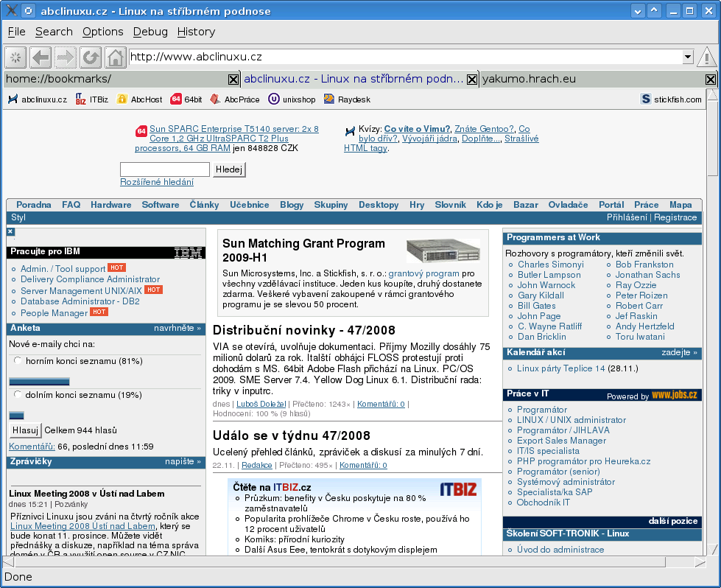Dismiss the IBM ad with small x icon
721x588 pixels.
point(10,231)
